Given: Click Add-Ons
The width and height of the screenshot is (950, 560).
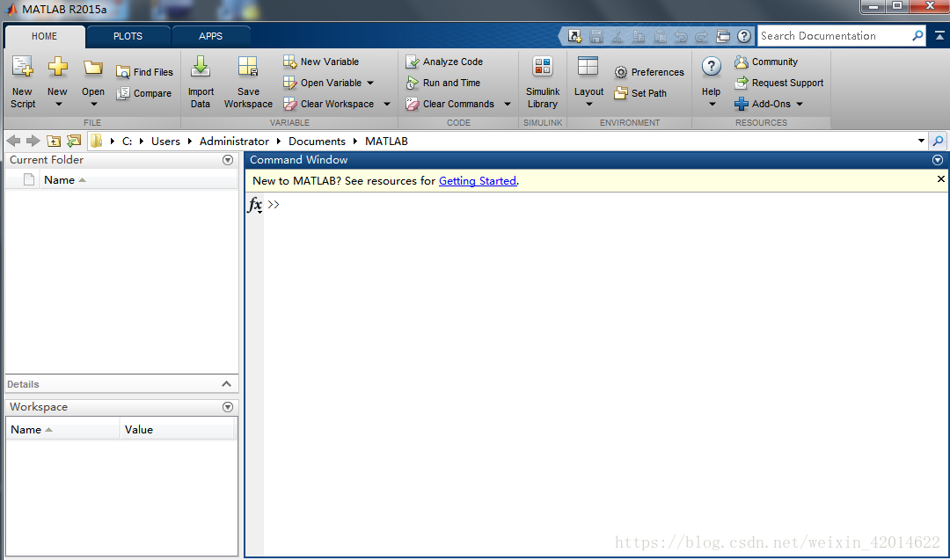Looking at the screenshot, I should (x=763, y=104).
